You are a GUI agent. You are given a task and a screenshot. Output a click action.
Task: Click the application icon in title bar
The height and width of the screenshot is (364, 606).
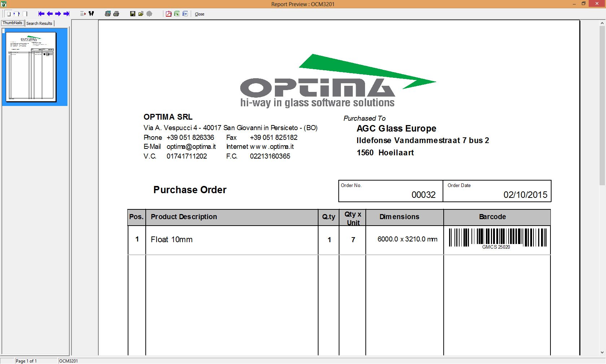coord(4,4)
